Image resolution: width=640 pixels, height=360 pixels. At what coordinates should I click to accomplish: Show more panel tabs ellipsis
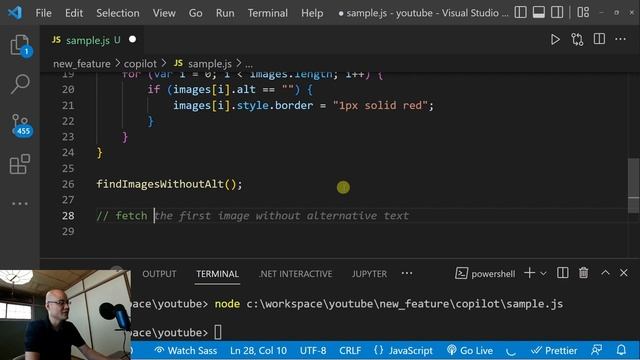(407, 273)
